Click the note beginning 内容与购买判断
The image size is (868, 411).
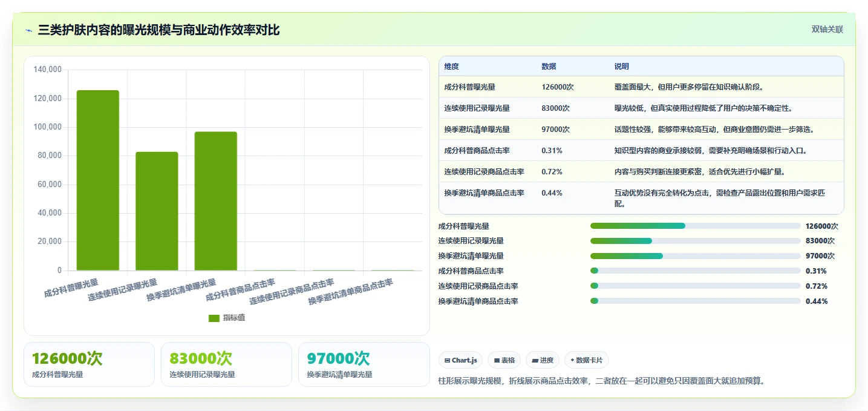(699, 172)
